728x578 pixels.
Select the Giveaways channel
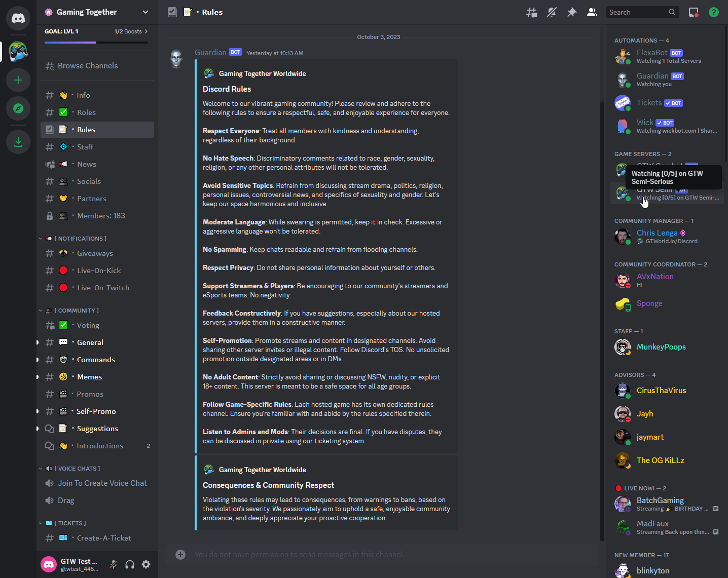pyautogui.click(x=95, y=253)
